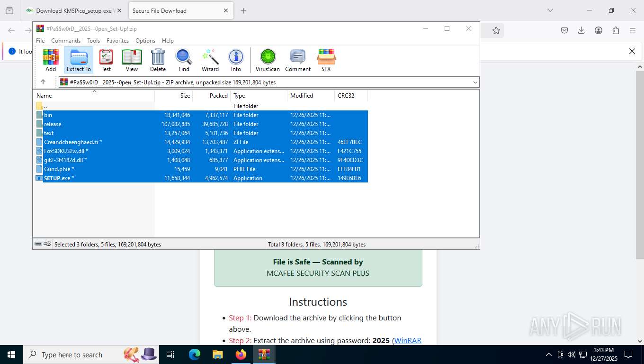This screenshot has width=644, height=364.
Task: Click the Add toolbar icon in WinRAR
Action: pyautogui.click(x=51, y=60)
